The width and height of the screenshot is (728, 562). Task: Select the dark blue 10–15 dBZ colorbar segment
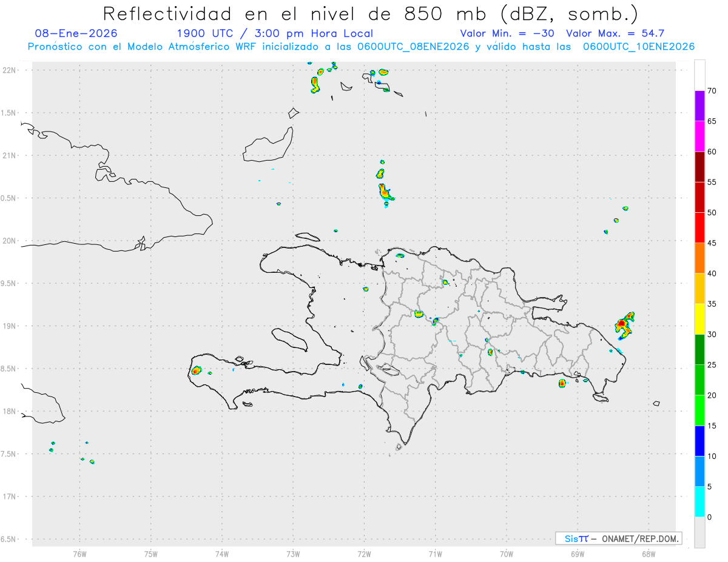coord(699,441)
